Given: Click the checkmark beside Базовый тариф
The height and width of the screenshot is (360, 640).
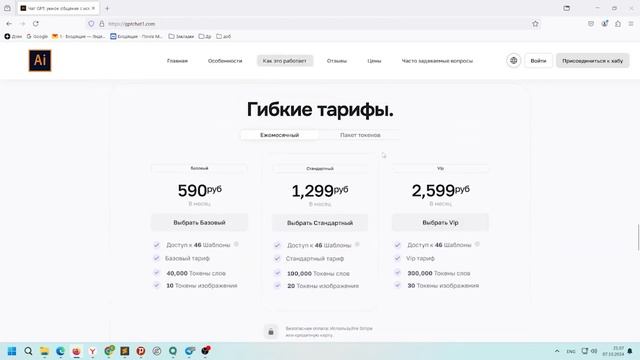Looking at the screenshot, I should [156, 258].
